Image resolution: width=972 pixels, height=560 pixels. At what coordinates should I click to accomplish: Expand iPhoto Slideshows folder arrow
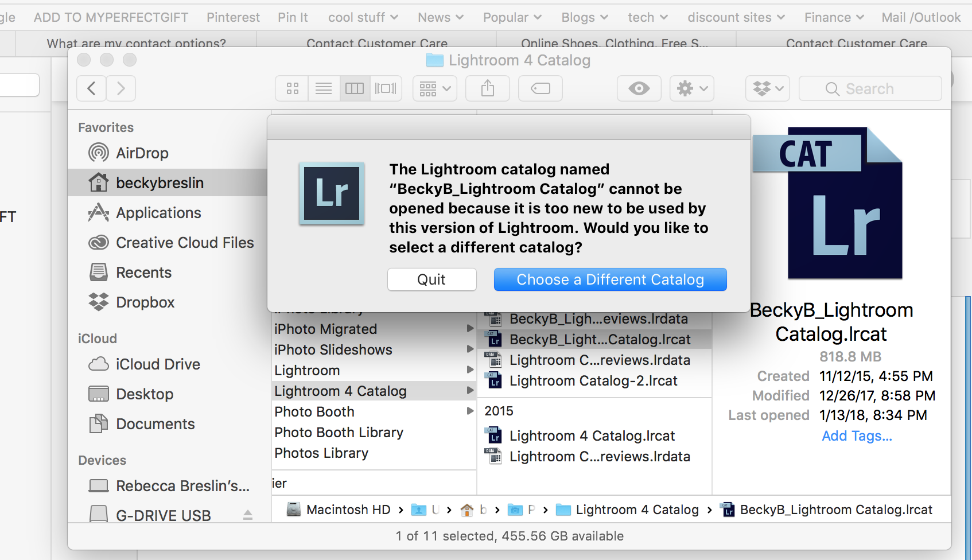pyautogui.click(x=471, y=349)
